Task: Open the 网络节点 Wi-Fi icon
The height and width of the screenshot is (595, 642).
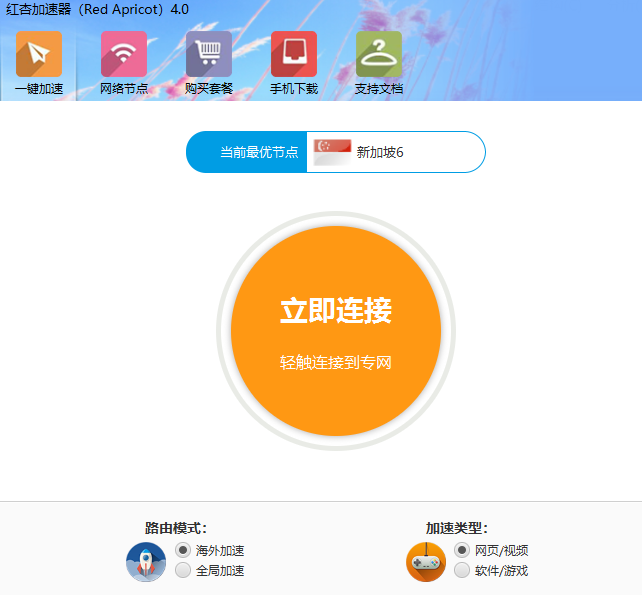Action: tap(124, 54)
